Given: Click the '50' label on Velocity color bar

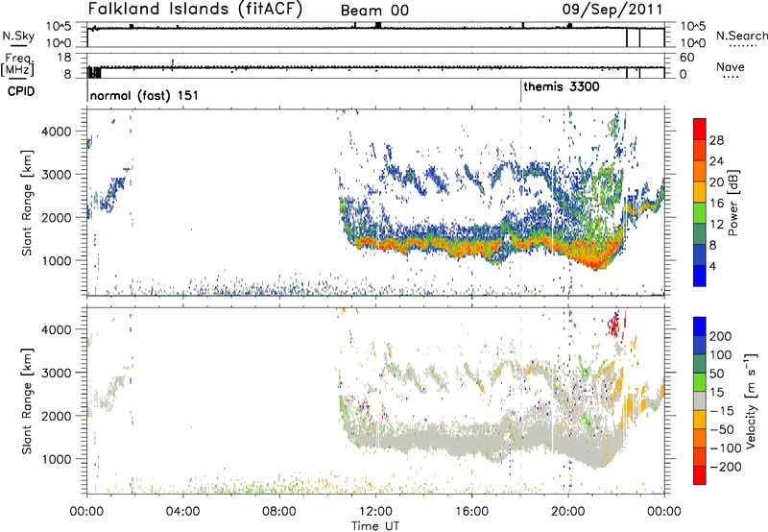Looking at the screenshot, I should coord(716,374).
